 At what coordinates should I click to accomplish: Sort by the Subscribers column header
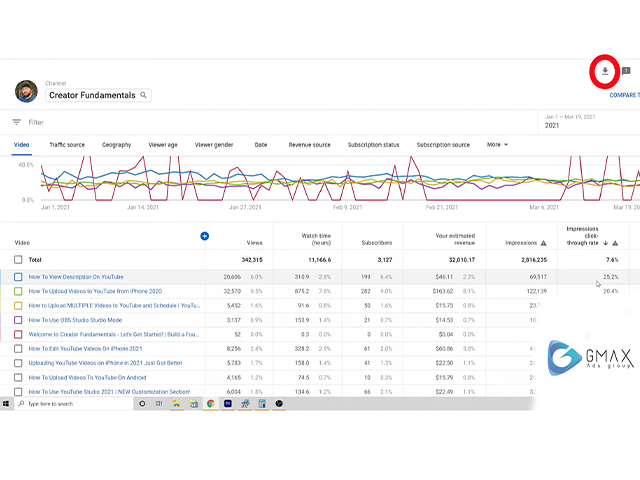pyautogui.click(x=377, y=243)
